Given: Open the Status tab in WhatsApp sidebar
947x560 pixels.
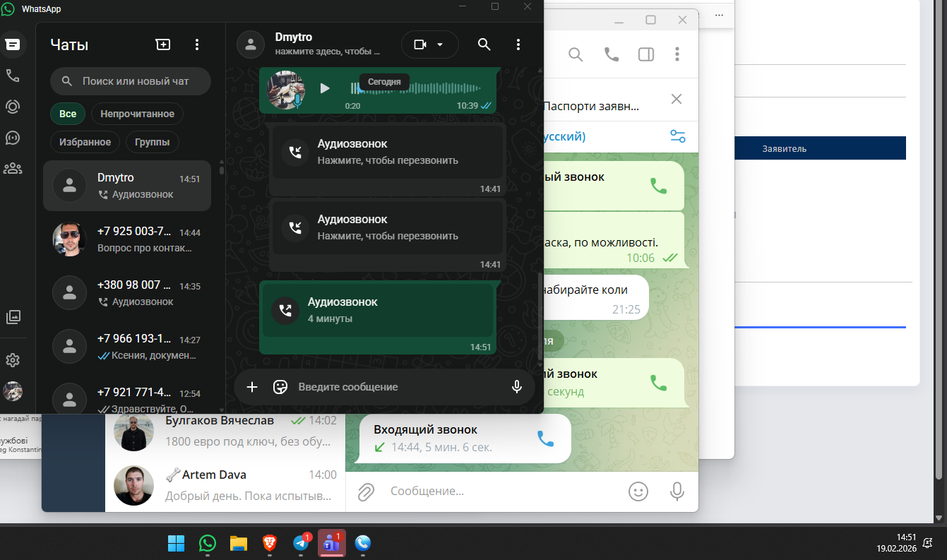Looking at the screenshot, I should click(13, 107).
